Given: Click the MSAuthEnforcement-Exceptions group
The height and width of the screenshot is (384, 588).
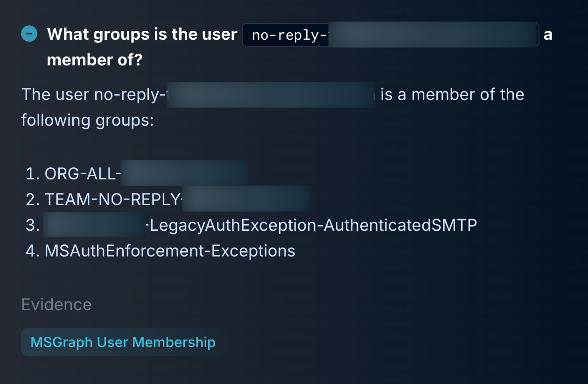Looking at the screenshot, I should point(170,251).
